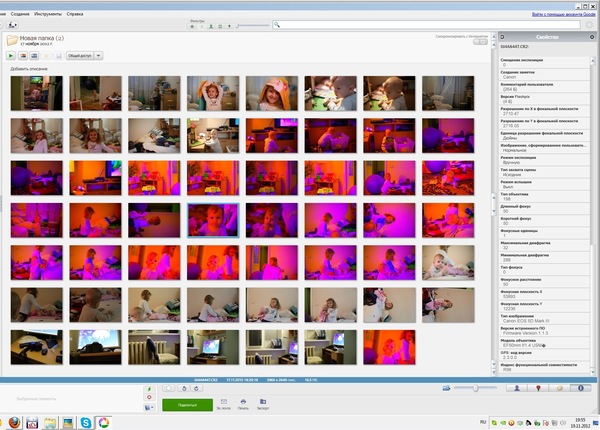Play slideshow of Новая папка album
The height and width of the screenshot is (430, 600).
[x=11, y=56]
